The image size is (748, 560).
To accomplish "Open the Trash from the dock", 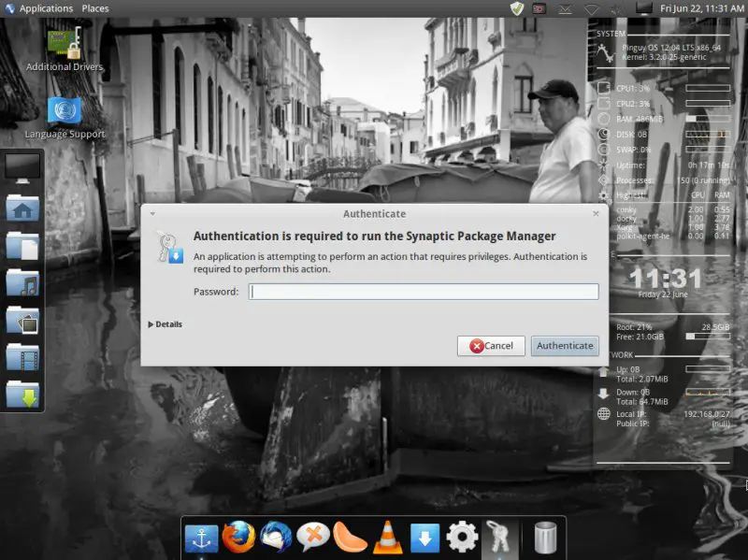I will pos(545,538).
